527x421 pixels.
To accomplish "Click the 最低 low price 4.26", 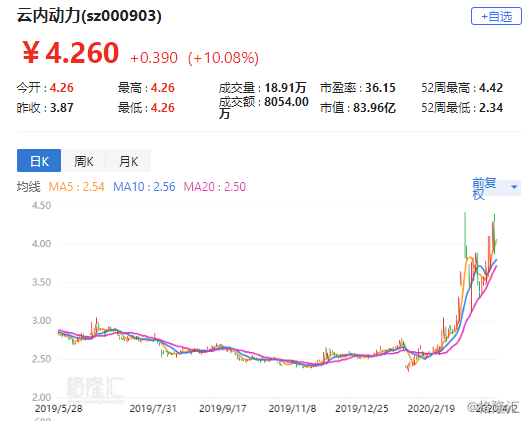I will (163, 108).
